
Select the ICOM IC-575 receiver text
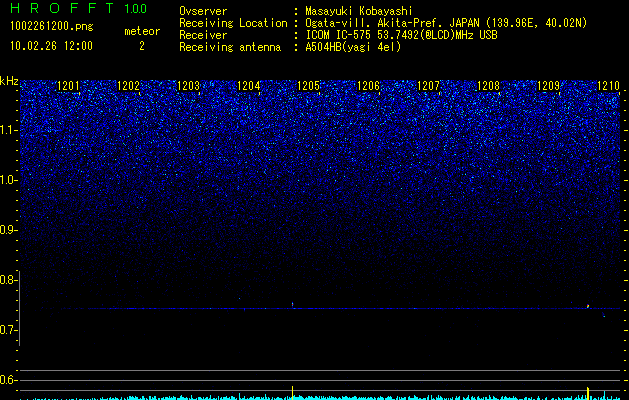coord(401,35)
